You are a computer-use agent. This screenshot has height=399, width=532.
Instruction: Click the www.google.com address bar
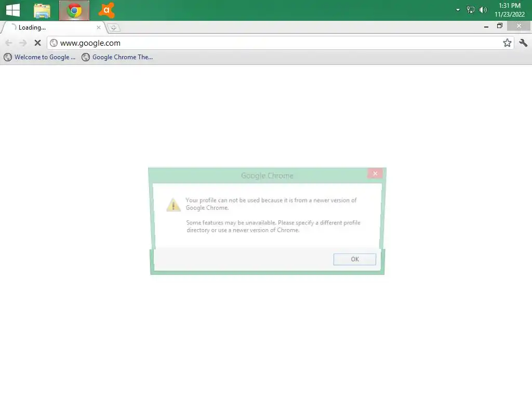[280, 43]
